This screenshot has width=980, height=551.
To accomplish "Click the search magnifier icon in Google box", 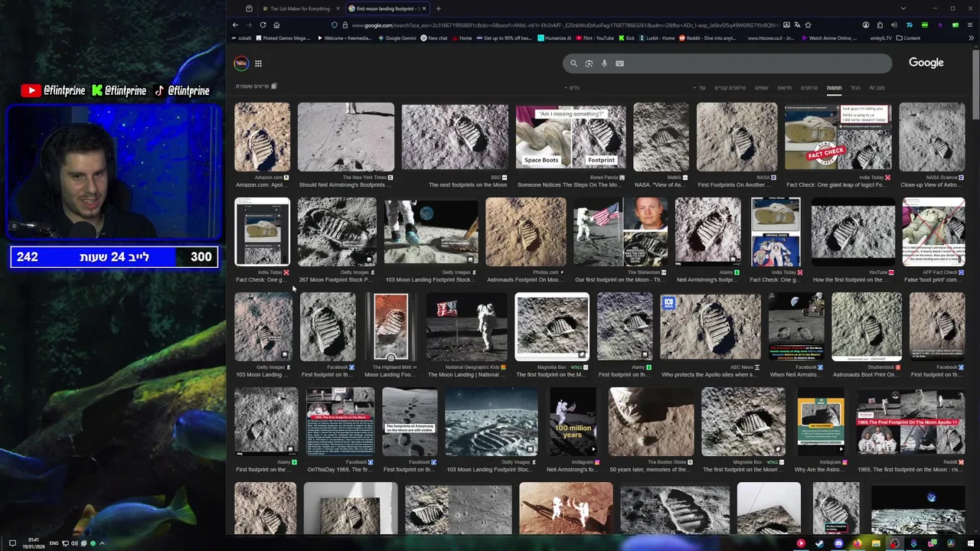I will click(x=573, y=64).
